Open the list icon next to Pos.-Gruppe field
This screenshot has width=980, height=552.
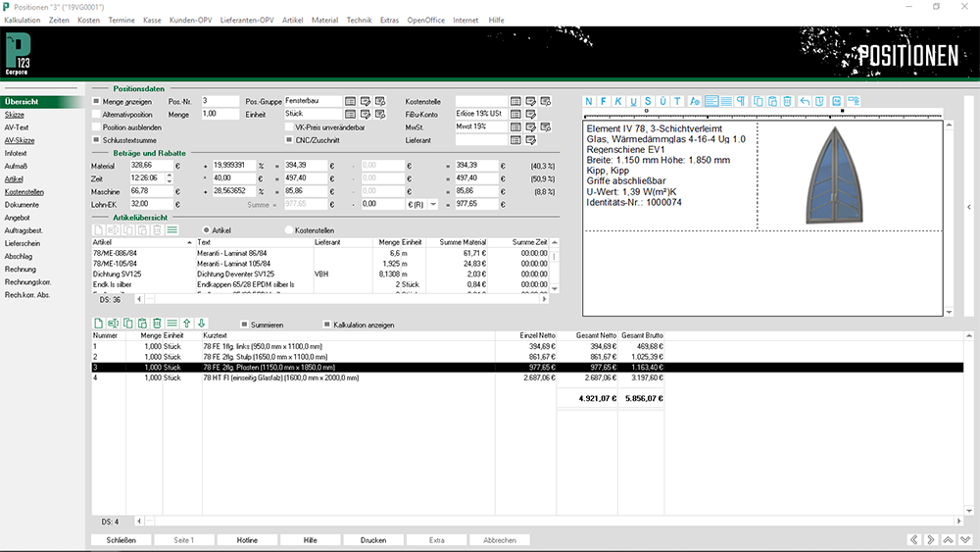tap(351, 101)
